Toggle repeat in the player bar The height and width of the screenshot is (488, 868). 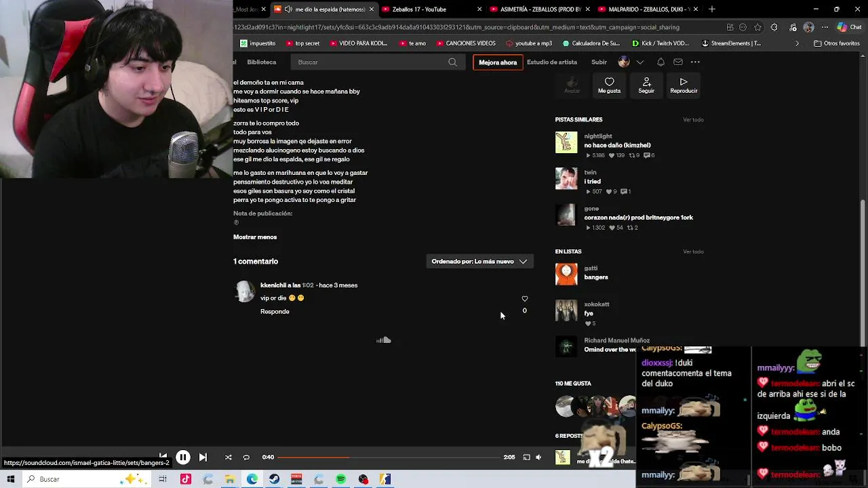point(246,457)
